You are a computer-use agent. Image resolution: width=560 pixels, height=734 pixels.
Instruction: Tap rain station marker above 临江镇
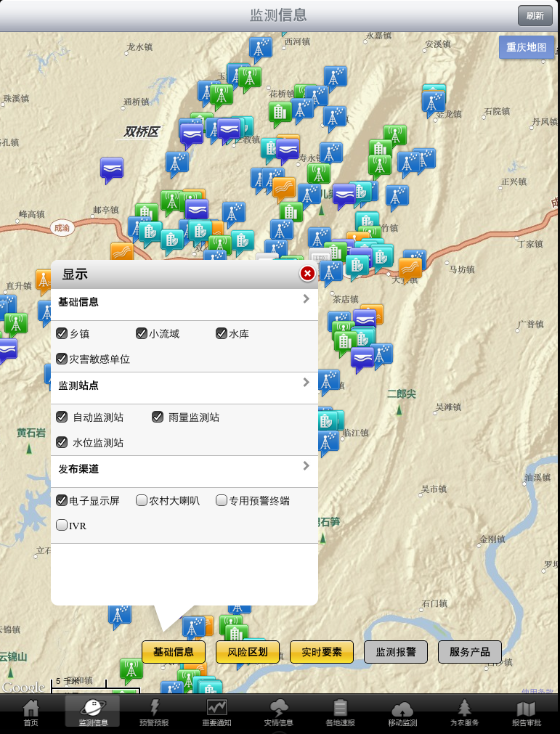(x=328, y=442)
